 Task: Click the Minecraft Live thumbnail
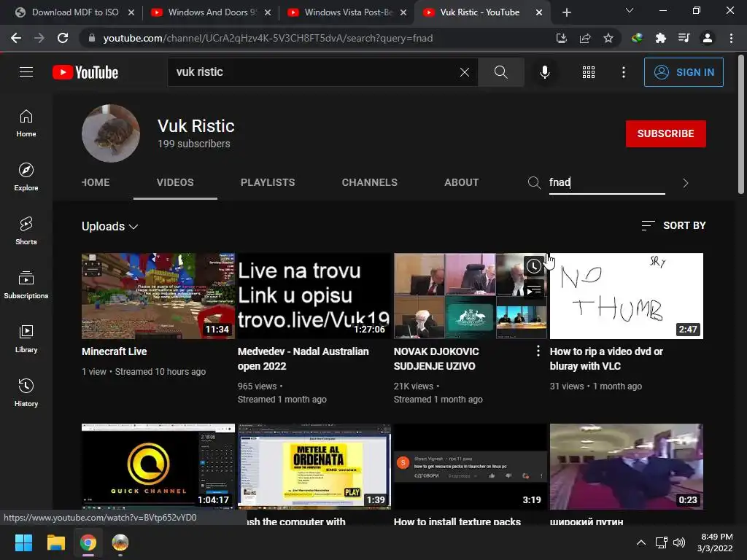click(158, 296)
